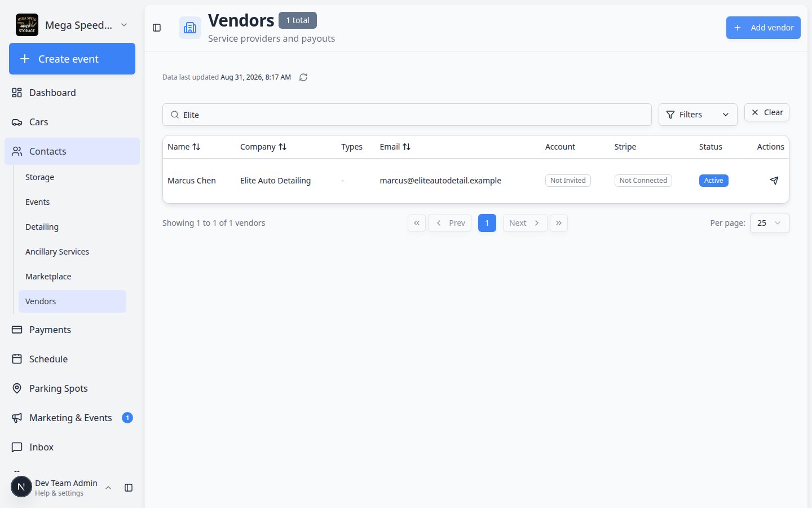Open the Schedule page
Screen dimensions: 812x508
click(72, 359)
